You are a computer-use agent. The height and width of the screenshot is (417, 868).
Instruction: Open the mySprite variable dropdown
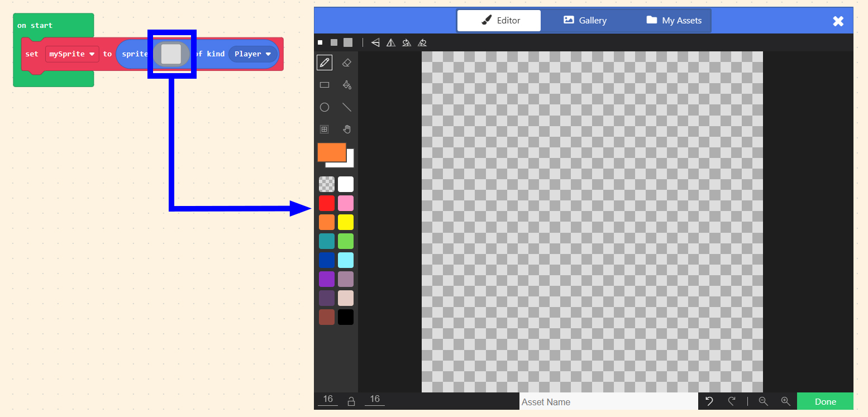click(72, 54)
